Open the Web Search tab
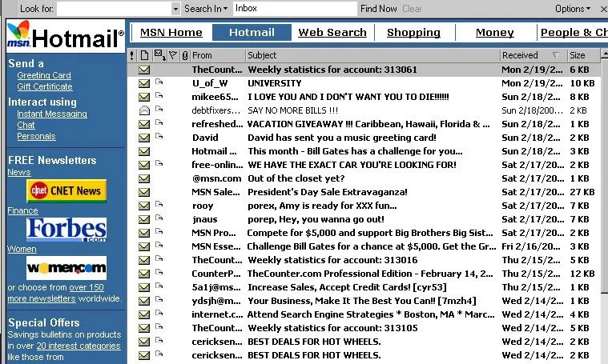The width and height of the screenshot is (608, 364). click(332, 33)
